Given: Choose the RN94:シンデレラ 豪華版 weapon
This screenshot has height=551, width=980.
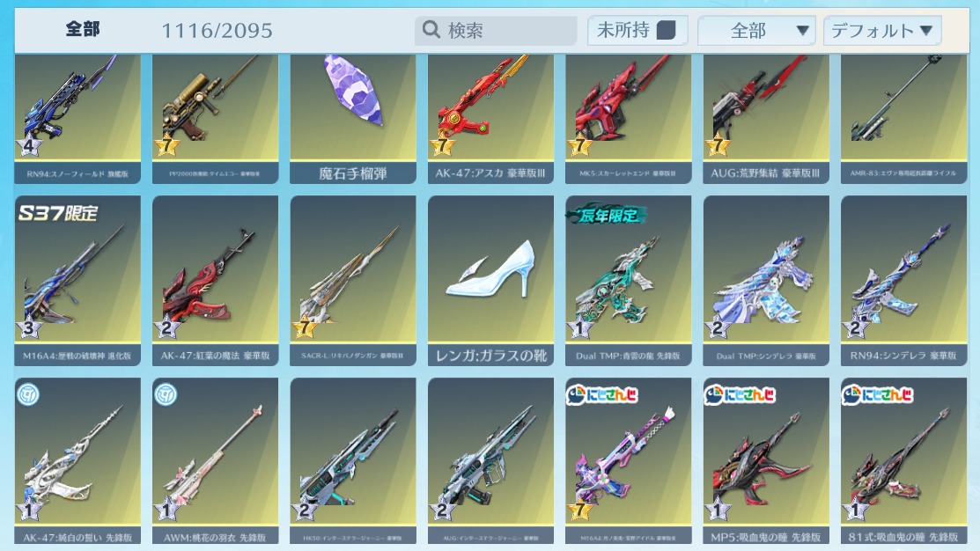Looking at the screenshot, I should click(x=903, y=281).
